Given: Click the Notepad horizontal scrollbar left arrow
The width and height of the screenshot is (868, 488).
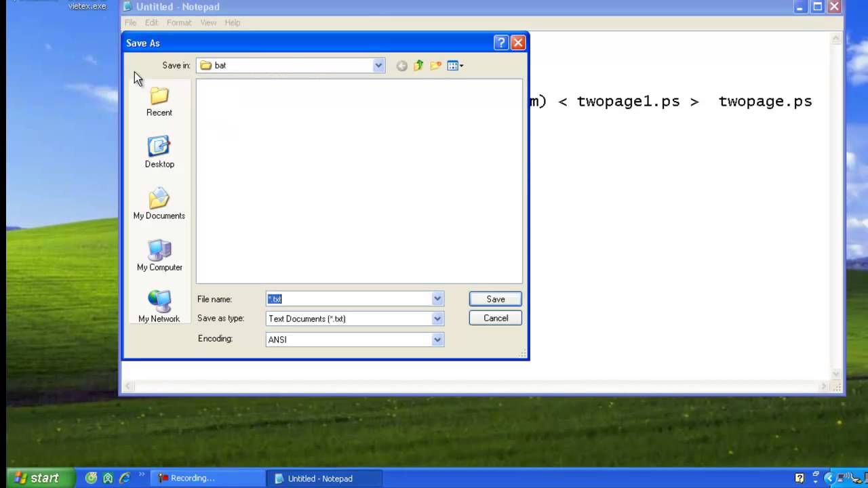Looking at the screenshot, I should pos(128,386).
